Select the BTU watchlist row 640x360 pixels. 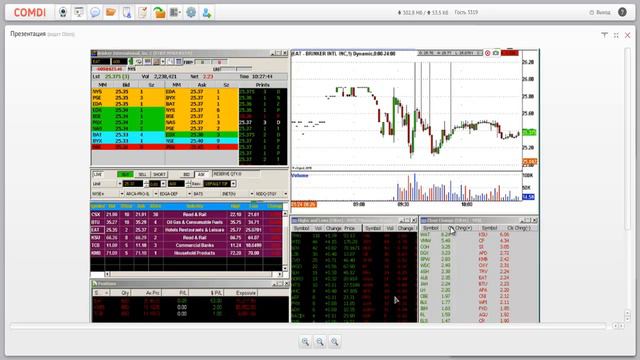tap(186, 222)
